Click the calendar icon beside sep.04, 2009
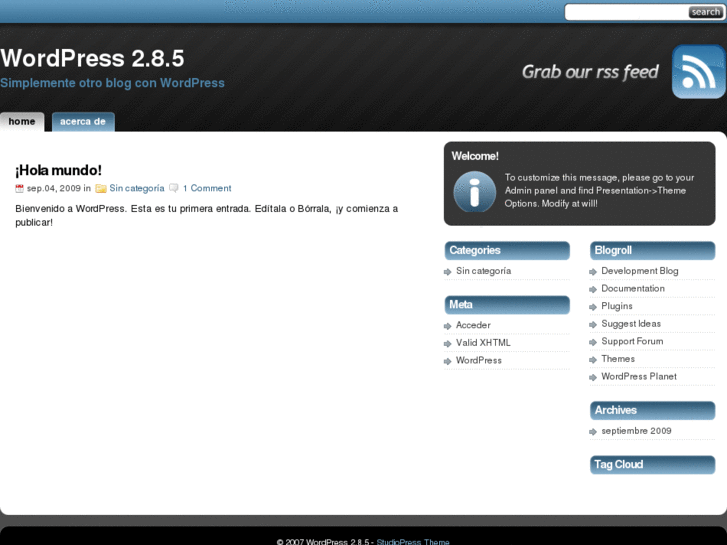The image size is (727, 545). pos(19,188)
